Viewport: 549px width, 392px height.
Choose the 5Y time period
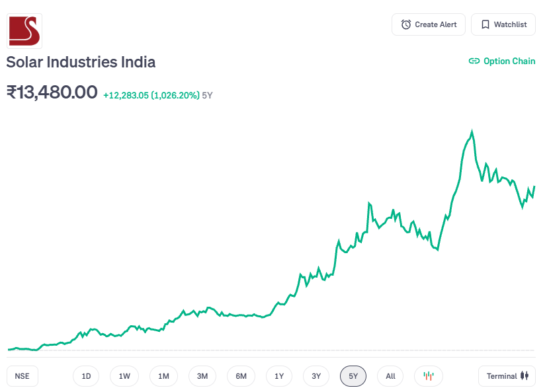click(353, 376)
